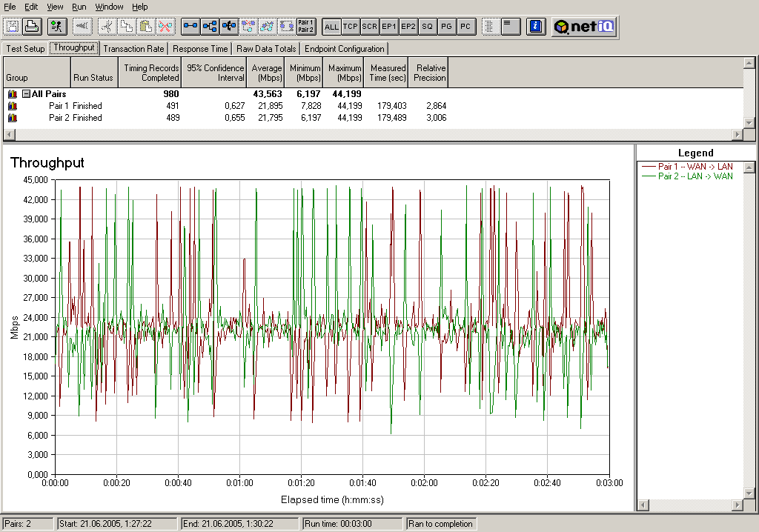Toggle the EP1 endpoint filter button
The width and height of the screenshot is (759, 532).
[x=389, y=27]
